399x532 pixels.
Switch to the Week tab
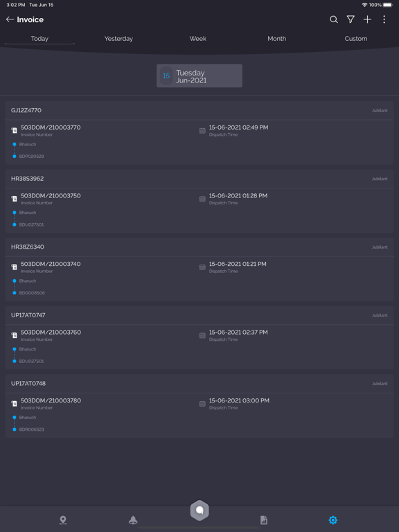point(198,39)
